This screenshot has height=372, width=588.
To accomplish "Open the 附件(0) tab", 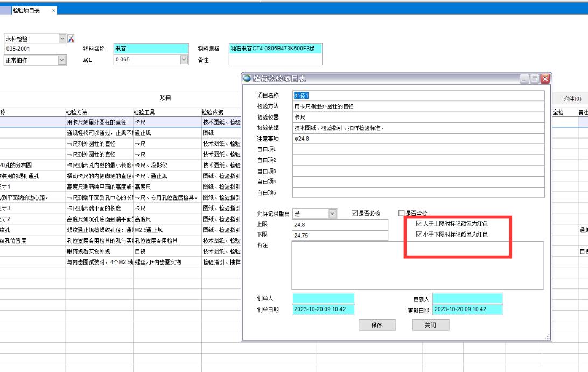I will coord(571,99).
